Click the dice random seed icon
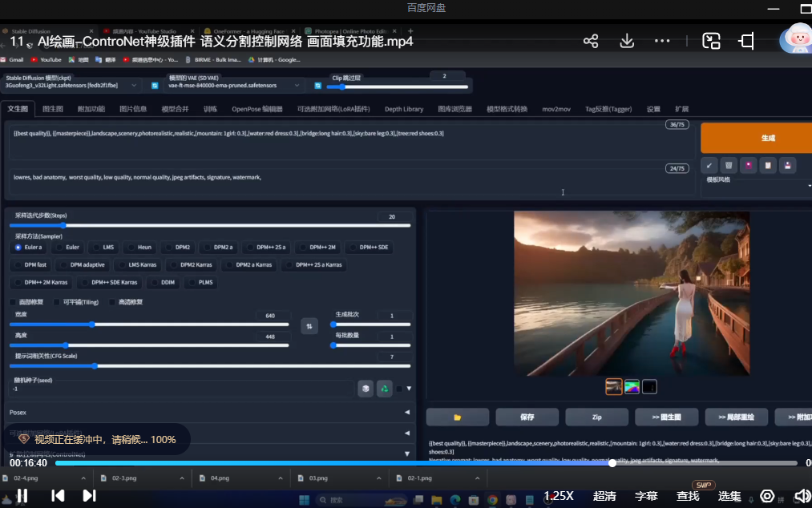This screenshot has height=508, width=812. [x=366, y=389]
